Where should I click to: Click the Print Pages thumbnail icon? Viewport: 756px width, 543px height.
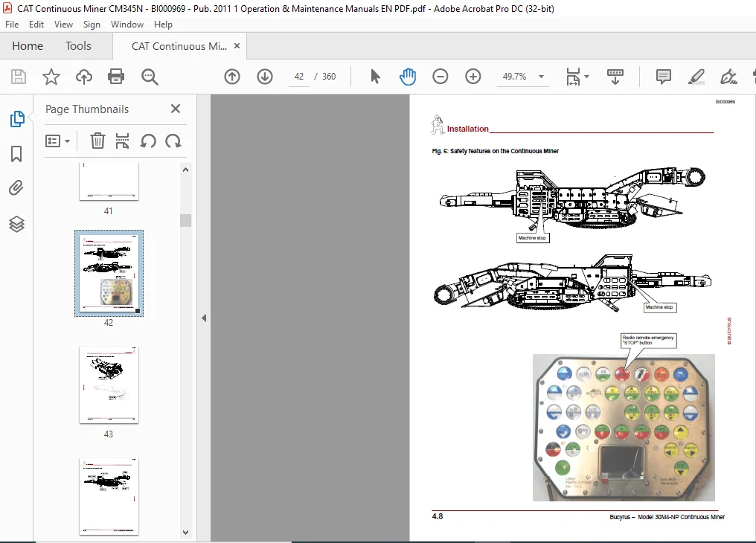click(x=123, y=141)
